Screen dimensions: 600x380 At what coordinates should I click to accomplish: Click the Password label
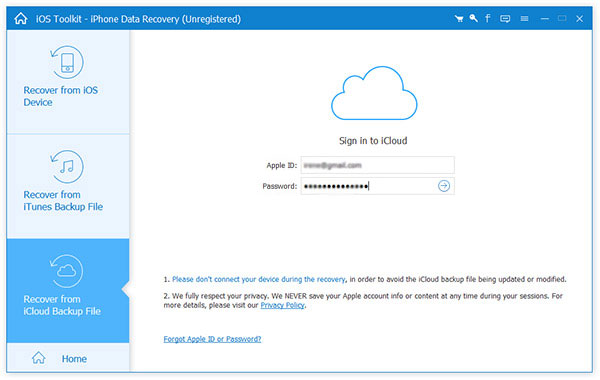280,186
